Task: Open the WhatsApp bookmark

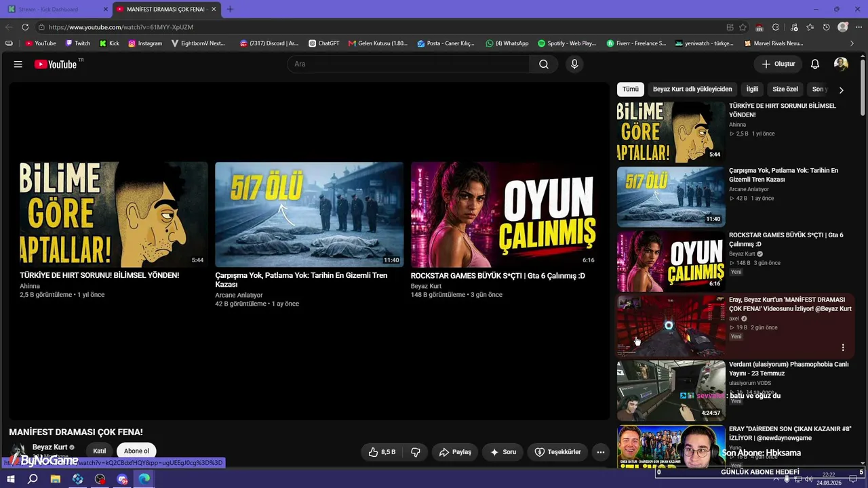Action: coord(507,43)
